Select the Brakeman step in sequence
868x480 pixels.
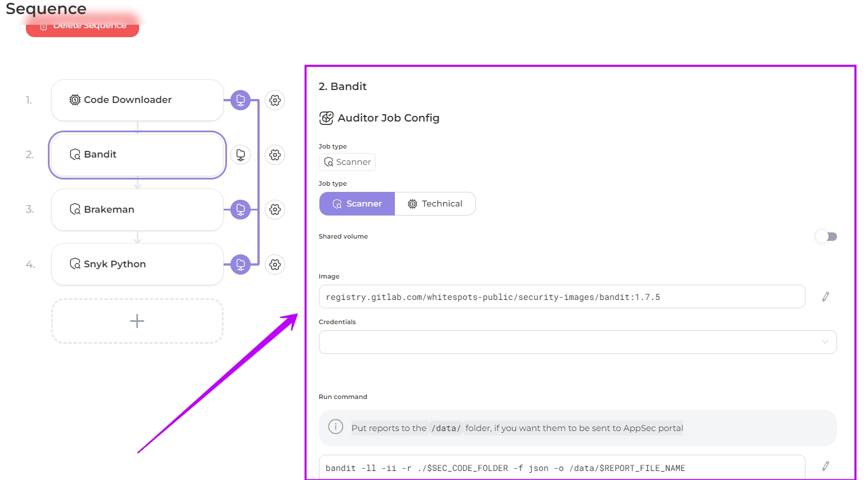137,209
